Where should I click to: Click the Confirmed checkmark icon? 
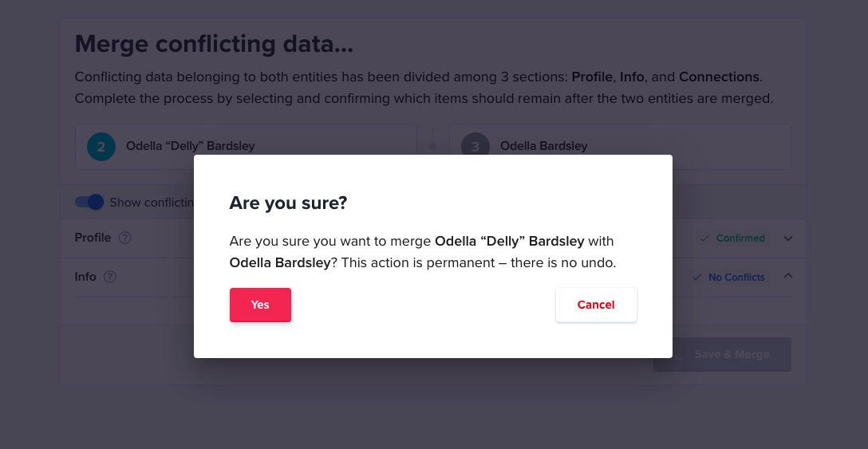(x=704, y=238)
